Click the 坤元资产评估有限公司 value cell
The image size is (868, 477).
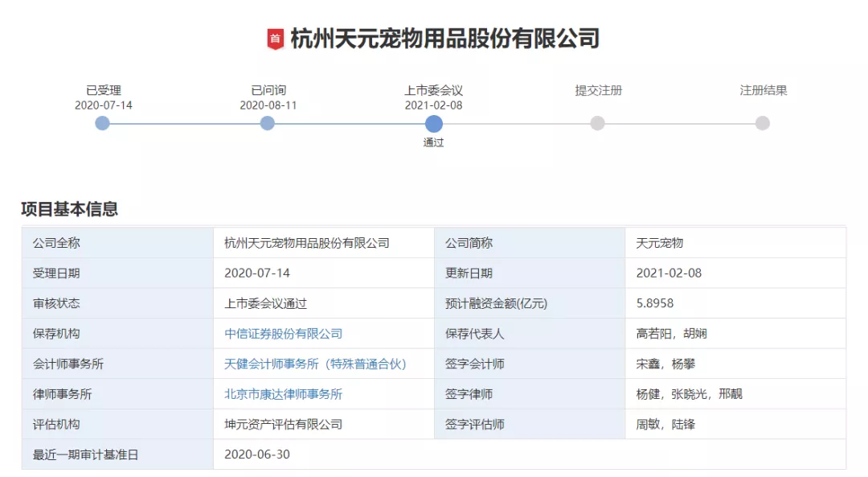324,425
